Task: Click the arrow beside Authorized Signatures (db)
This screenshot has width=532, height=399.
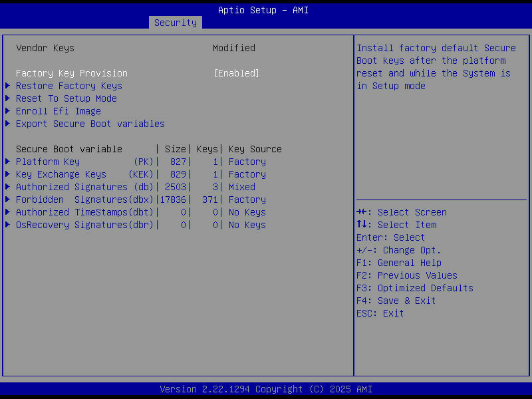Action: (x=7, y=186)
